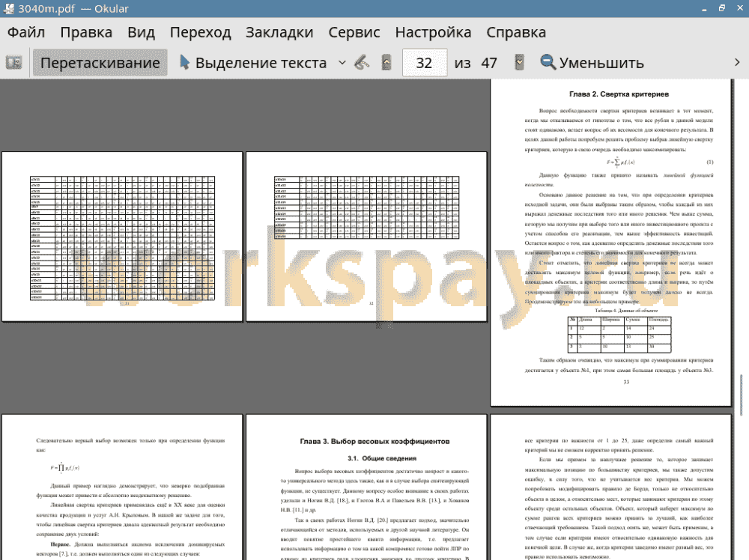Click the Глава 3. Выбор весовых коэффициентов heading

[374, 441]
